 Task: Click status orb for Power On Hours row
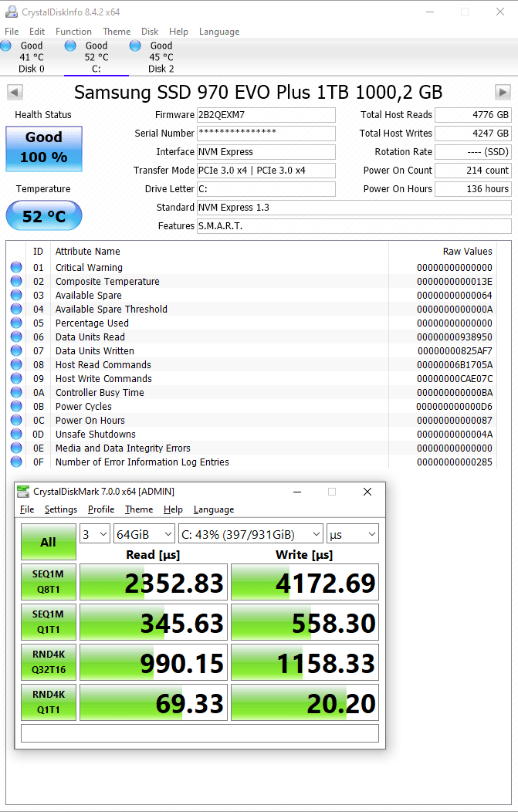click(x=16, y=420)
